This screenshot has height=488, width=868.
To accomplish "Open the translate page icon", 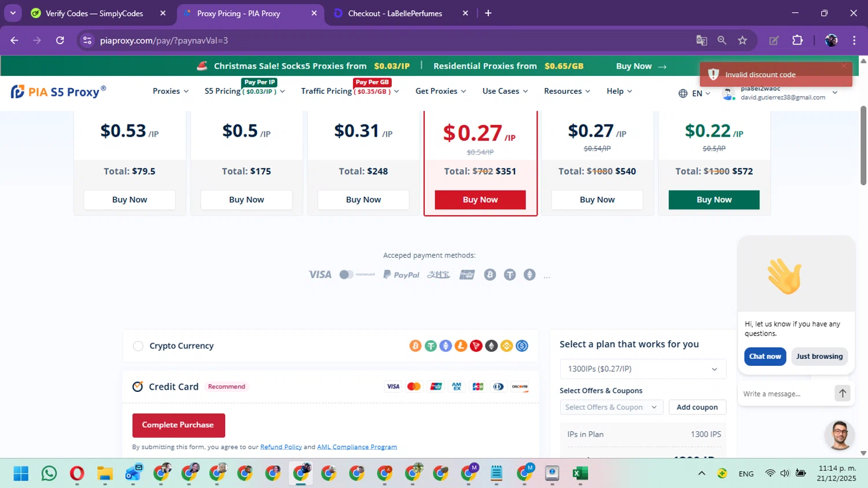I will click(x=701, y=41).
